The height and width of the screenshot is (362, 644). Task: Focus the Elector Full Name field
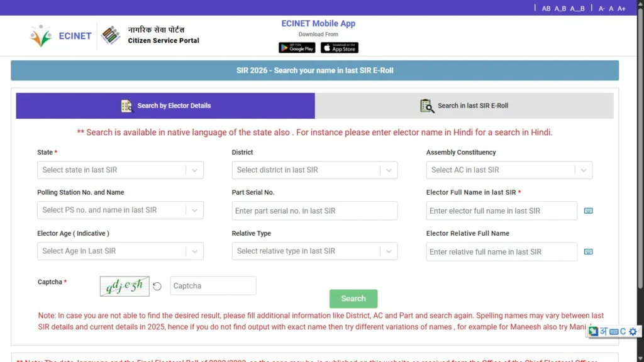click(x=501, y=211)
